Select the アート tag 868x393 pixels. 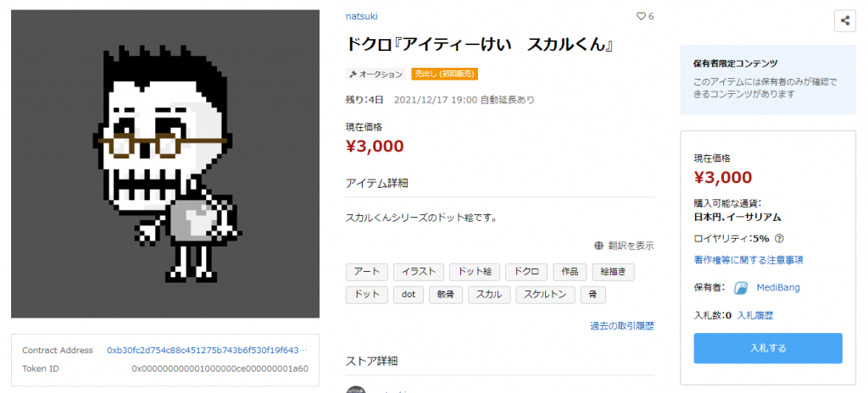[366, 272]
